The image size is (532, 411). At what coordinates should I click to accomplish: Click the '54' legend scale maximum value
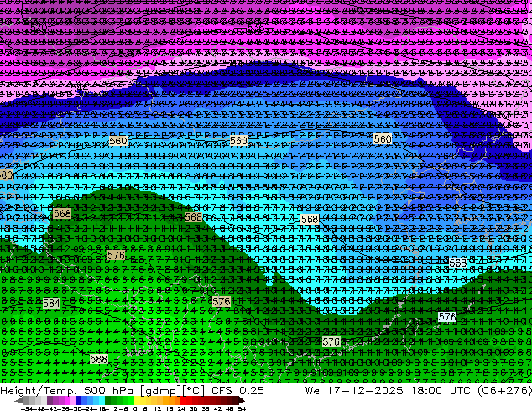[242, 408]
